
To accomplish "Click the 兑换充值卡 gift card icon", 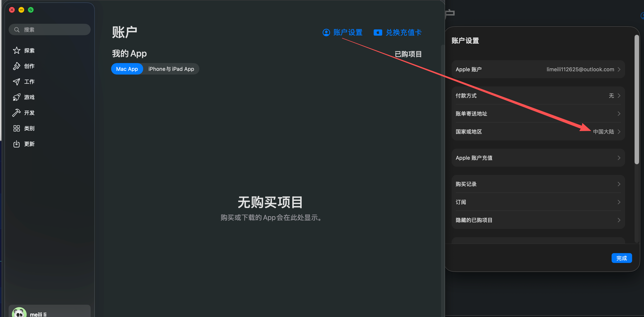I will [x=378, y=32].
